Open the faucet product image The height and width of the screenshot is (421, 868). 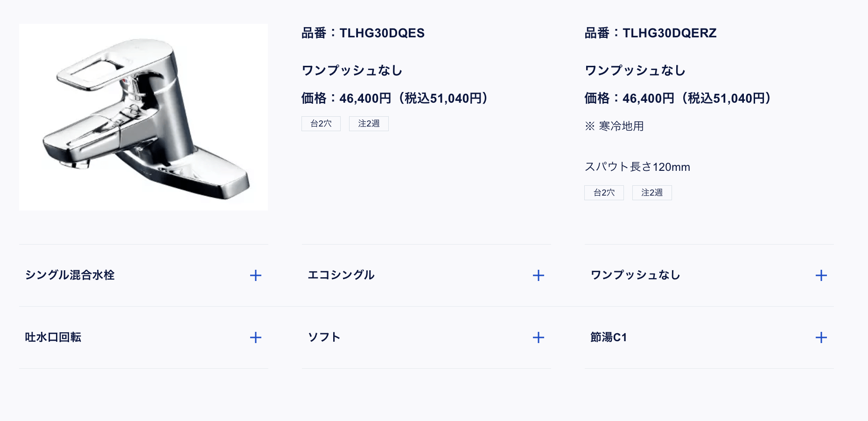coord(144,117)
